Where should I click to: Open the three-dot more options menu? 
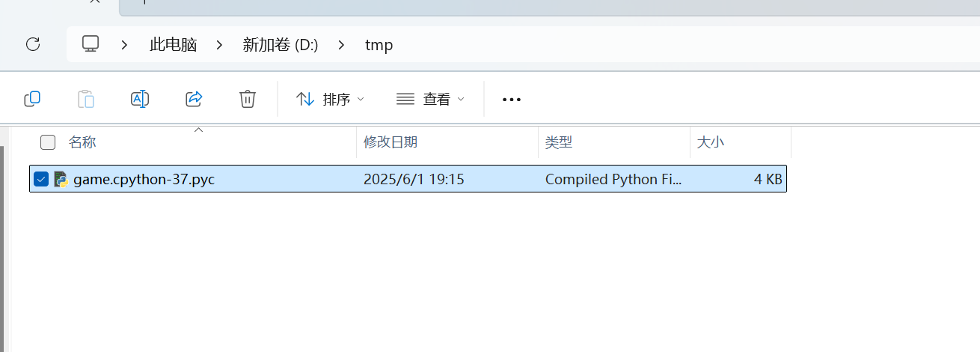pyautogui.click(x=512, y=99)
